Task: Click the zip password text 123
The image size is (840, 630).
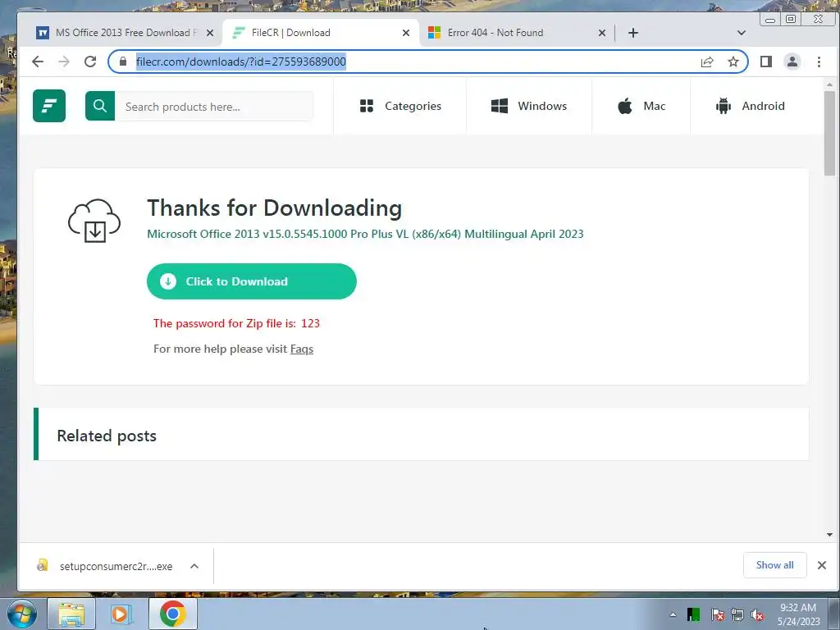Action: (x=310, y=323)
